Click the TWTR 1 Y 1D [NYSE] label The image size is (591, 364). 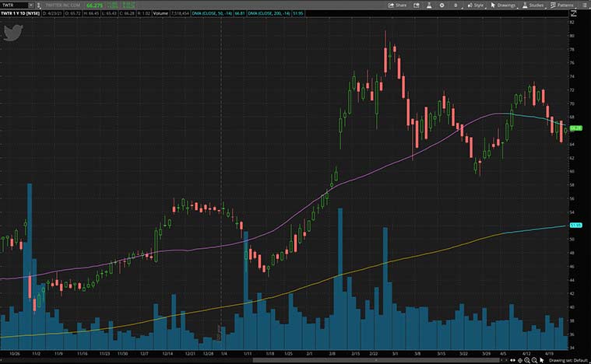click(x=20, y=13)
